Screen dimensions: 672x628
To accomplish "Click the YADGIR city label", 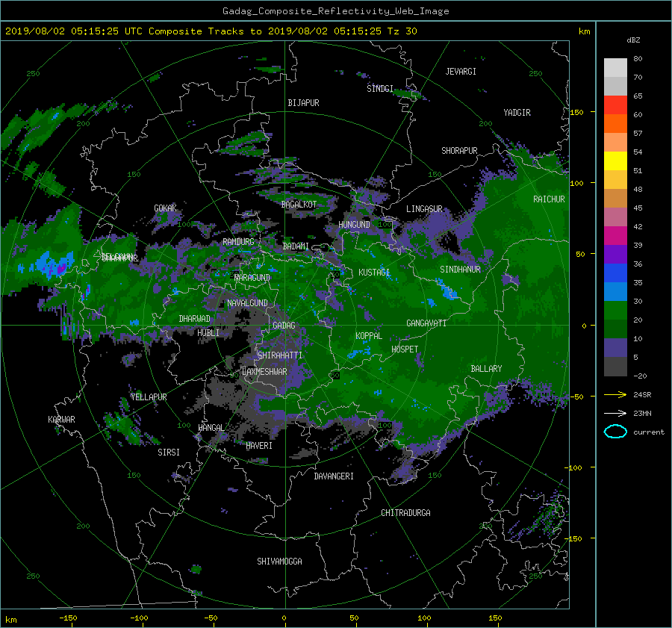I will point(517,112).
